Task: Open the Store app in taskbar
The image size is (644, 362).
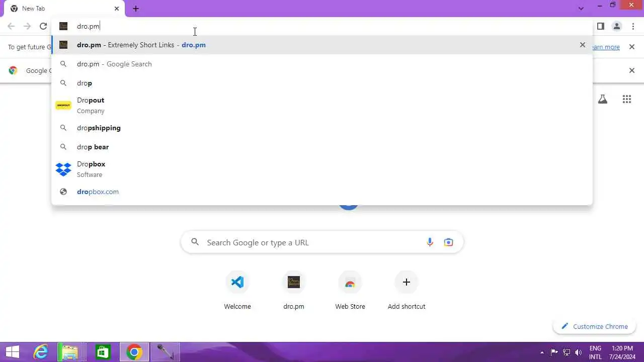Action: click(x=103, y=352)
